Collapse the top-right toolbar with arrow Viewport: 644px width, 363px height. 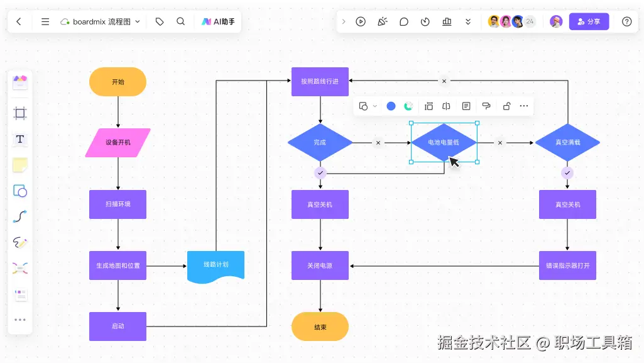click(x=344, y=22)
